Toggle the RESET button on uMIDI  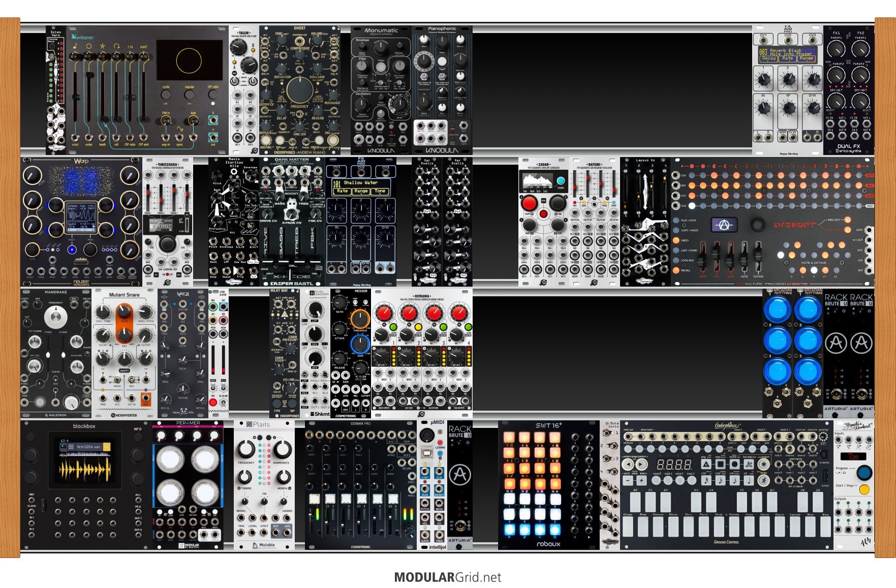click(439, 490)
